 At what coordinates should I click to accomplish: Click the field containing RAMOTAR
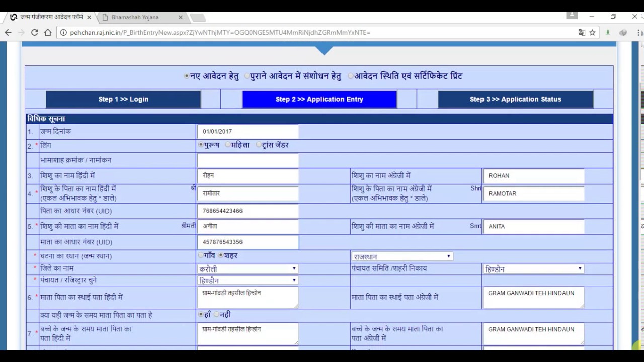[x=533, y=194]
